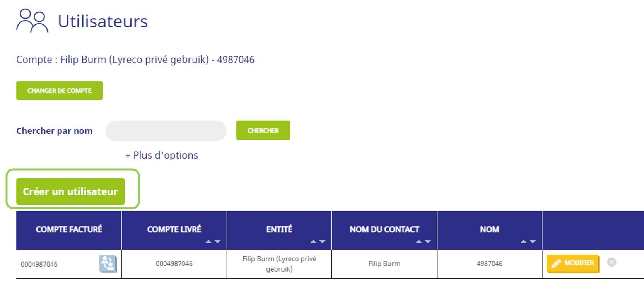
Task: Click the grey delete circle icon next to Modifier
Action: click(x=612, y=262)
